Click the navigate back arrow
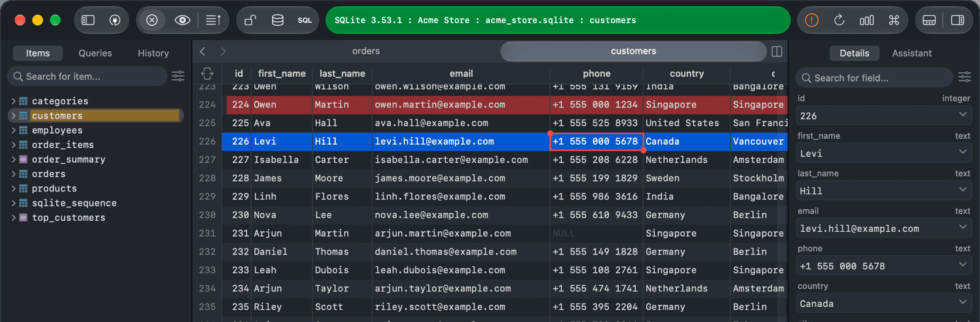The height and width of the screenshot is (322, 980). [x=203, y=52]
